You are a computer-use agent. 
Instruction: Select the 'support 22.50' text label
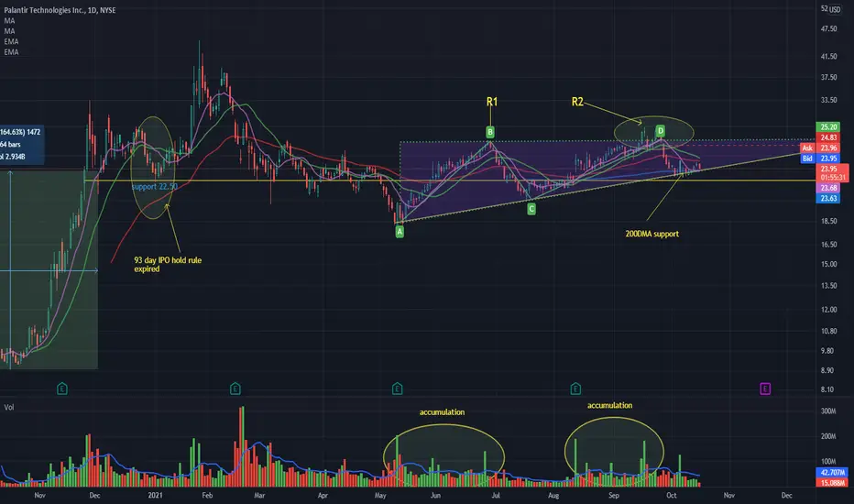(155, 186)
